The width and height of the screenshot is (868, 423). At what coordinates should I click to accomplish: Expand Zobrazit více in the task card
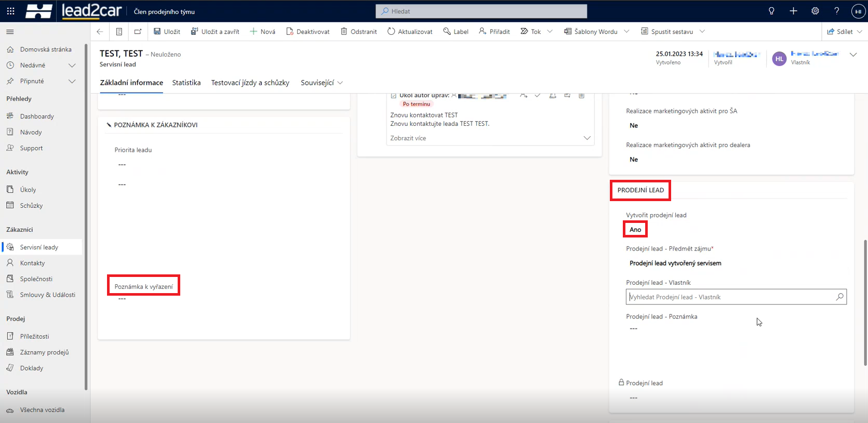pos(586,138)
